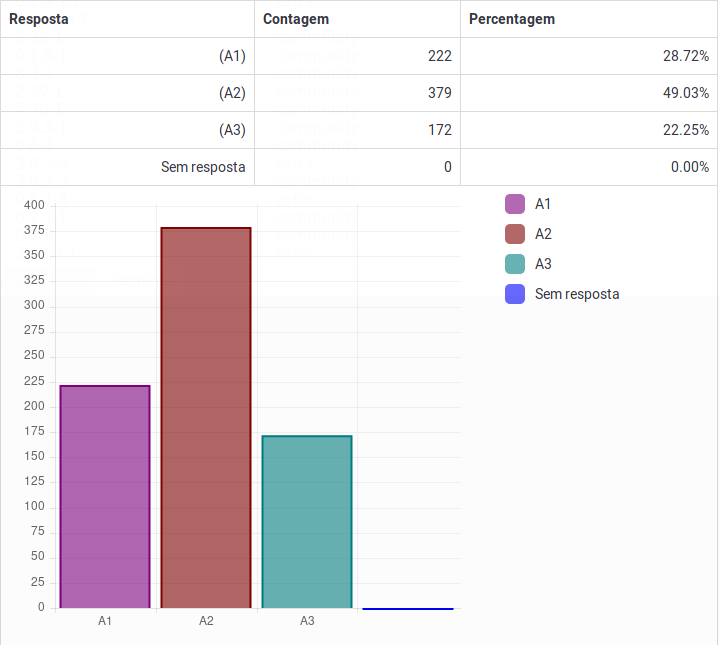Click the Contagem column header
Viewport: 720px width, 645px height.
coord(296,19)
